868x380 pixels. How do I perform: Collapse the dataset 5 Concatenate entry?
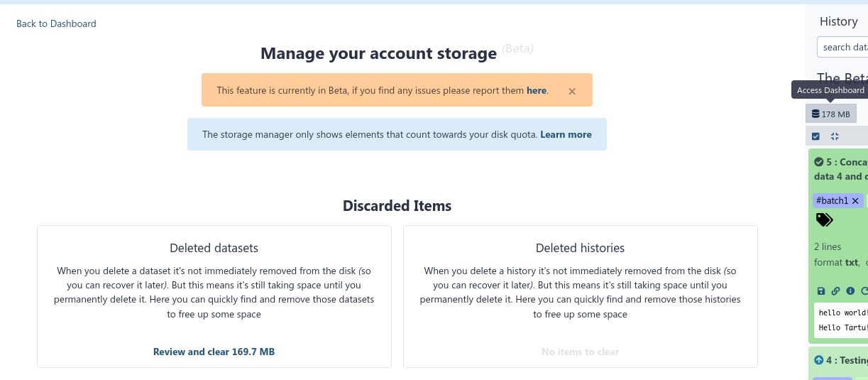click(848, 162)
